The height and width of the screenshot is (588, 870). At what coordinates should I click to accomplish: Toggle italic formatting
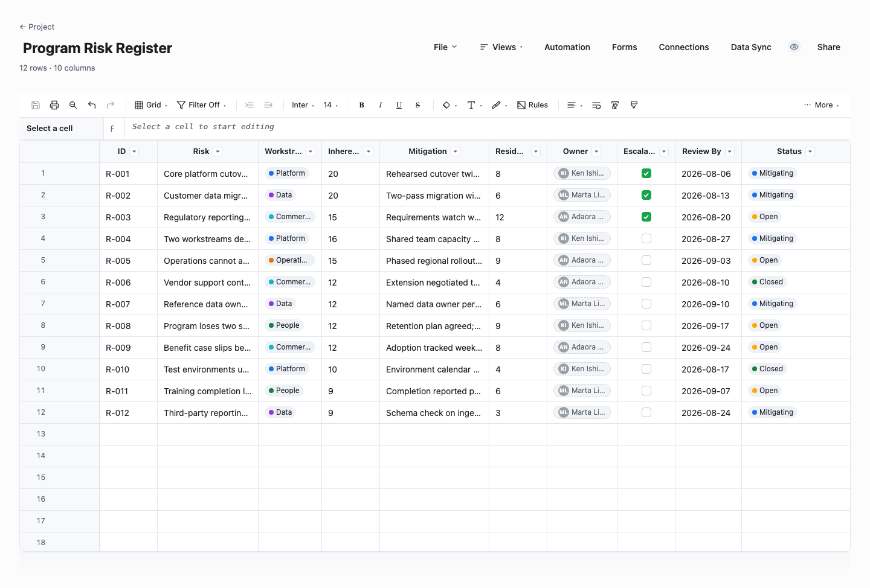click(x=381, y=105)
